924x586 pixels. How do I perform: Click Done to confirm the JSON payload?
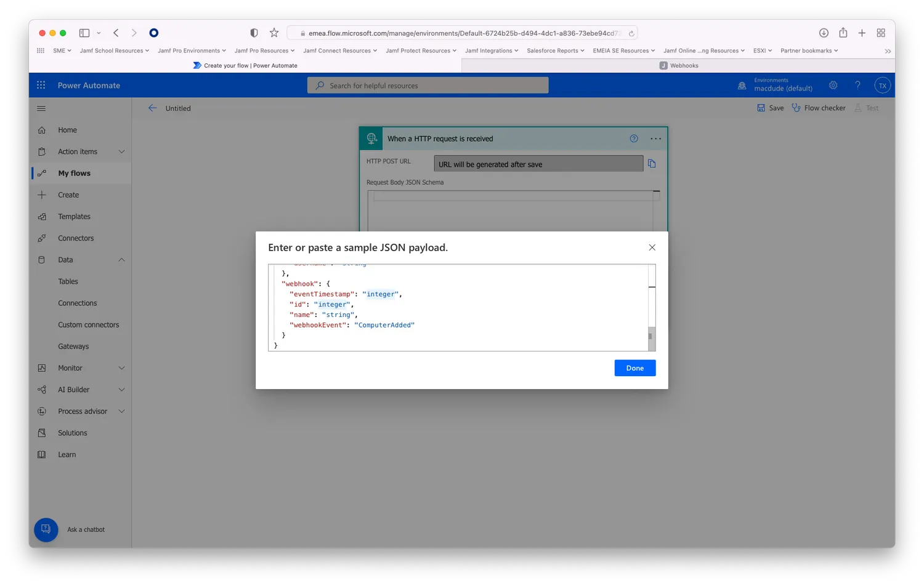coord(634,367)
